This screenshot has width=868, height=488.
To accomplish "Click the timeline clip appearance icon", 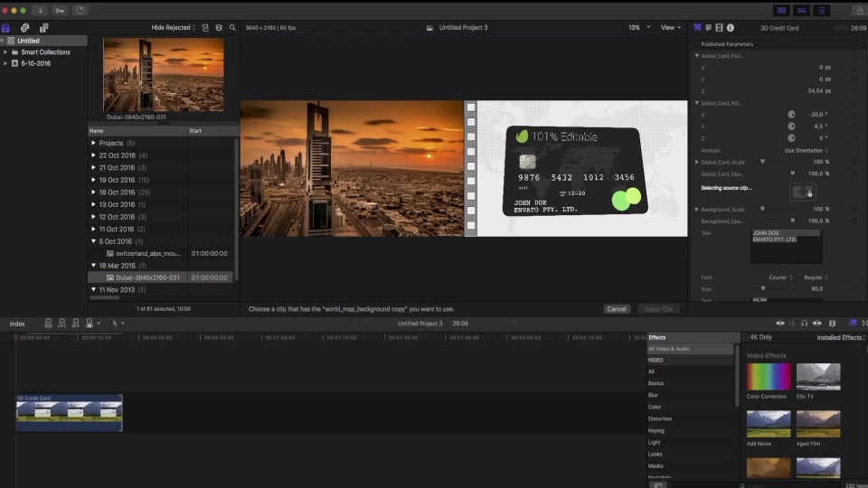I will pos(832,324).
